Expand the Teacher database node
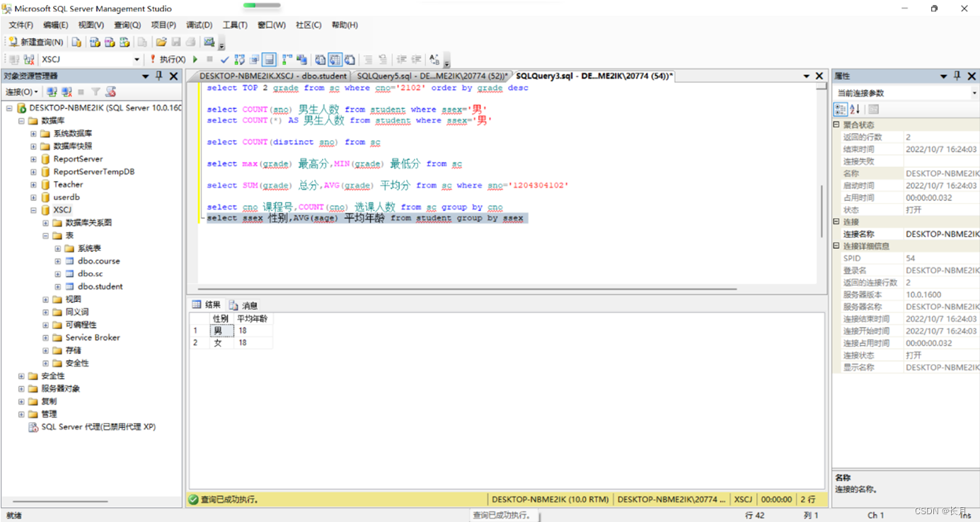The width and height of the screenshot is (980, 522). [33, 185]
